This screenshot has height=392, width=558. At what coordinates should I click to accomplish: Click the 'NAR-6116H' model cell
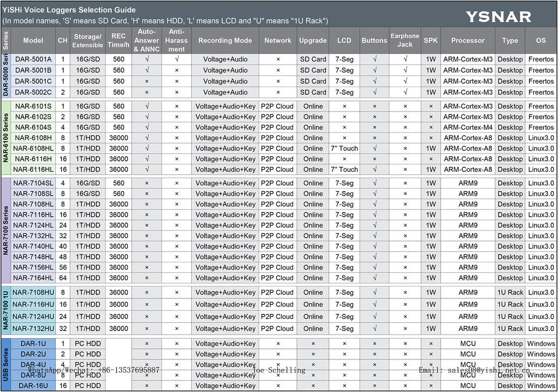[x=33, y=159]
